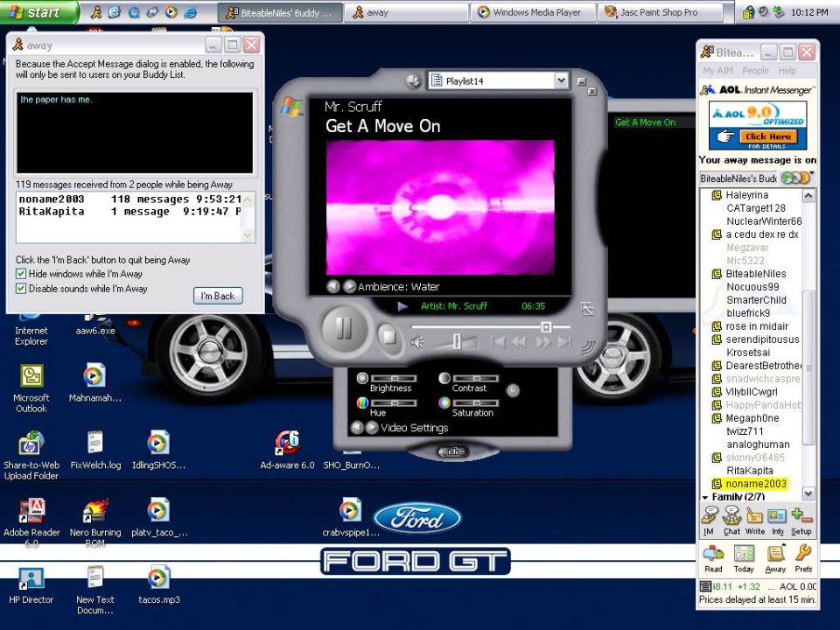Select buddy Haleyrina in Buddy List

746,195
